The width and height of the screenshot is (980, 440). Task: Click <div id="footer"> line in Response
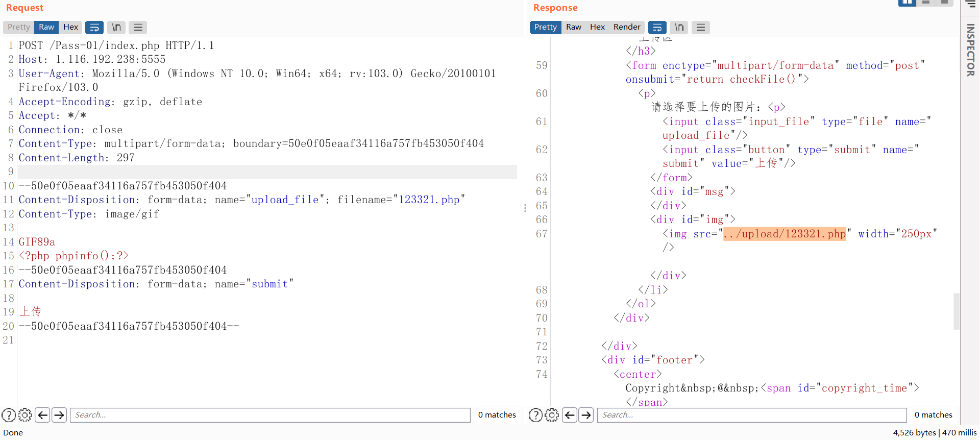click(x=653, y=360)
